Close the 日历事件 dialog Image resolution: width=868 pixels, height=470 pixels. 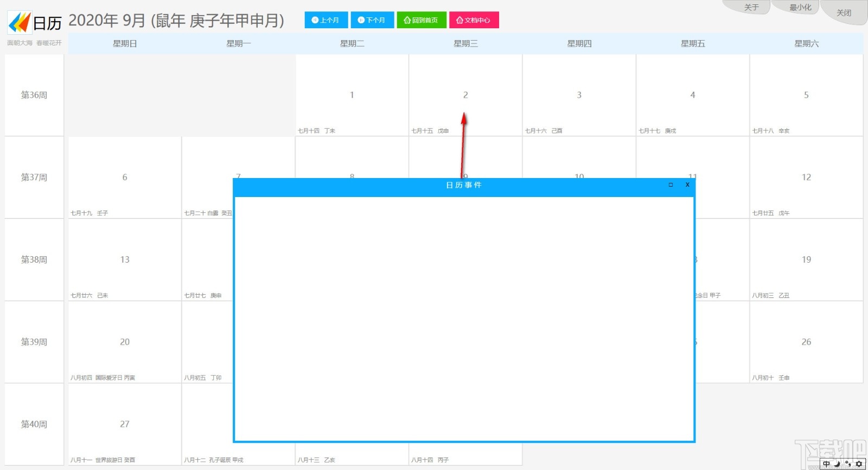[x=687, y=185]
